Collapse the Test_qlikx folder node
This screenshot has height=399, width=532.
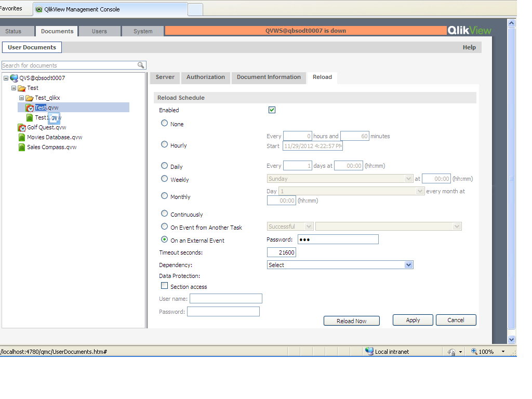coord(21,98)
